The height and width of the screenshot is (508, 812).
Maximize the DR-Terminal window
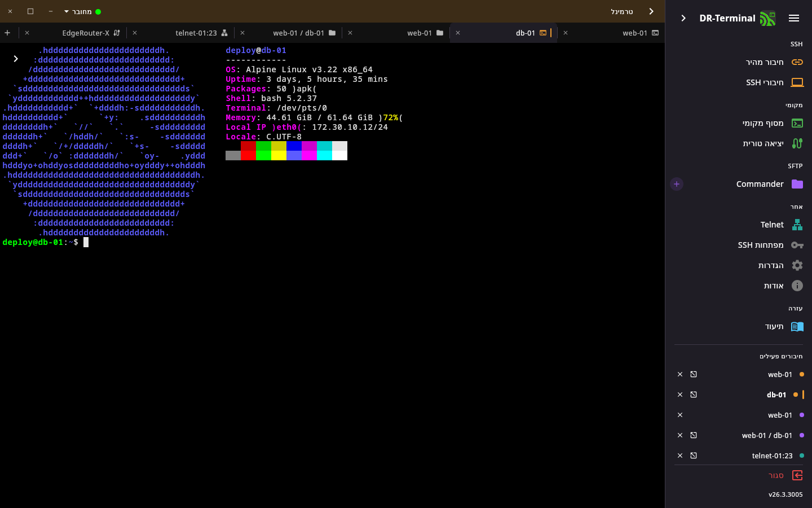[30, 11]
